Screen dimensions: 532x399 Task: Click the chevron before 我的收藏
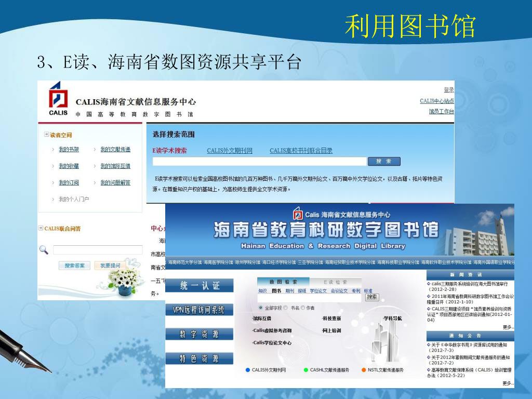click(53, 166)
